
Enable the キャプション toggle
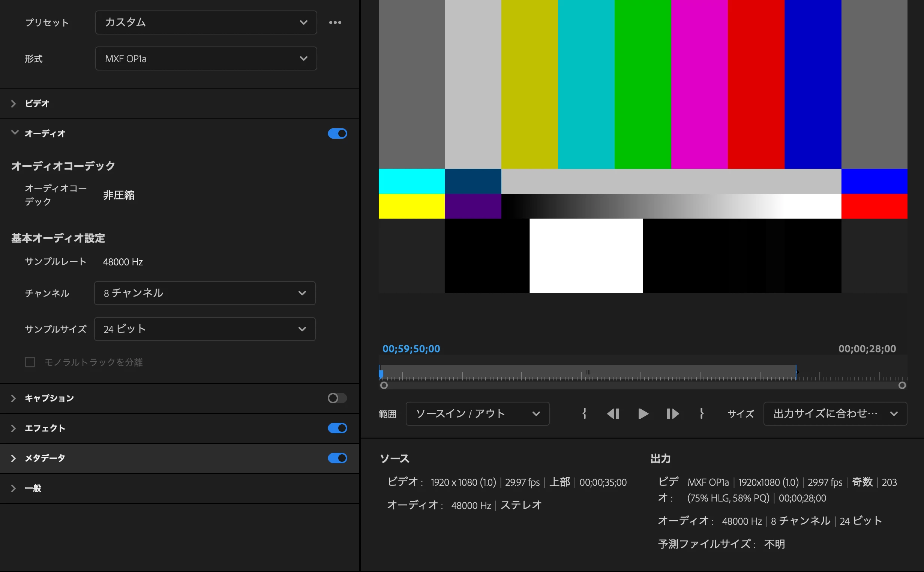tap(337, 398)
